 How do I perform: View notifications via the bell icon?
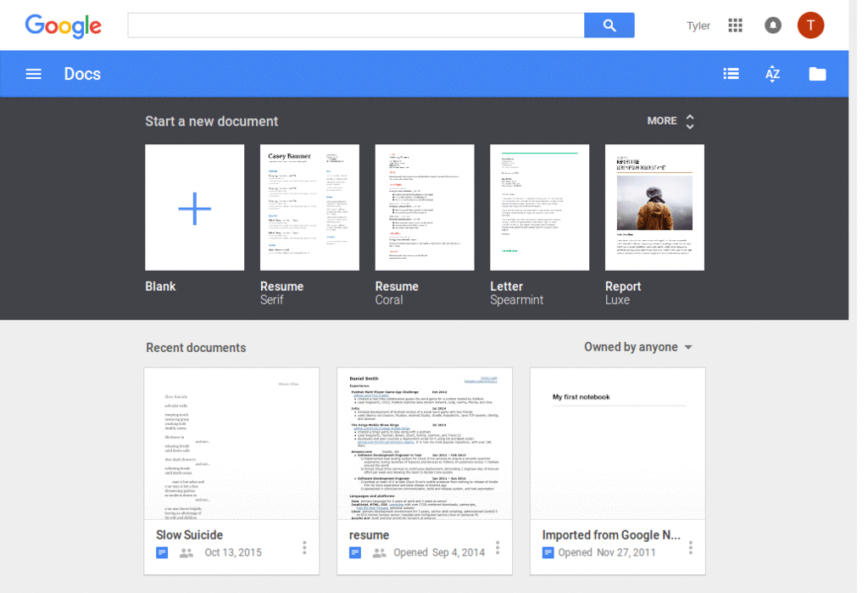[x=772, y=25]
